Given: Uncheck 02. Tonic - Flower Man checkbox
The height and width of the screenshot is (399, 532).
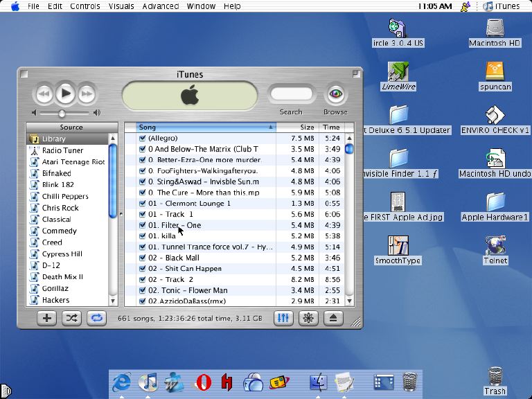Looking at the screenshot, I should pos(143,290).
